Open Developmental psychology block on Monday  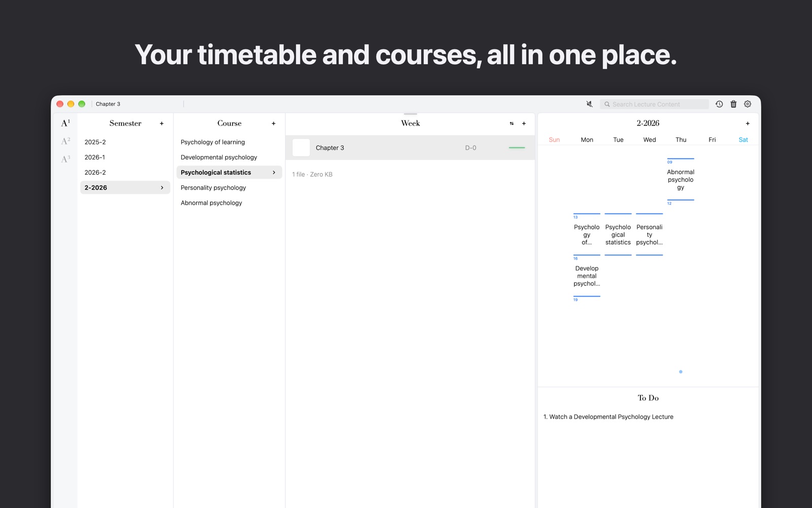[x=587, y=276]
